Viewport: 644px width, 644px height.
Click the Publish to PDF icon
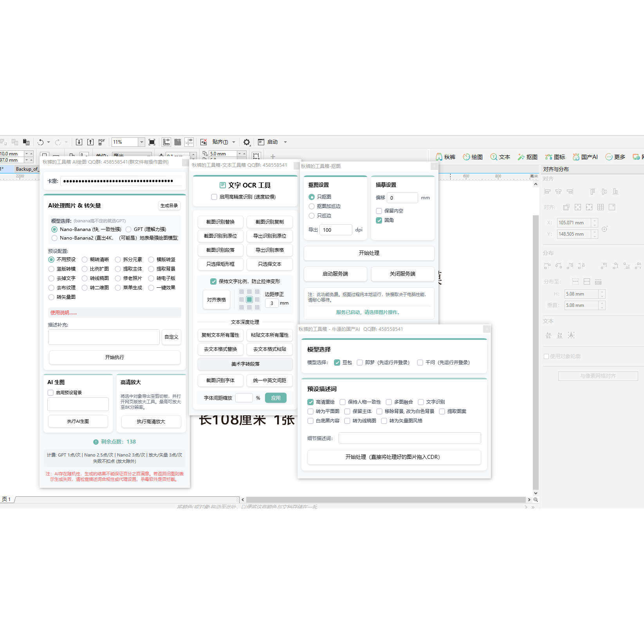coord(102,142)
